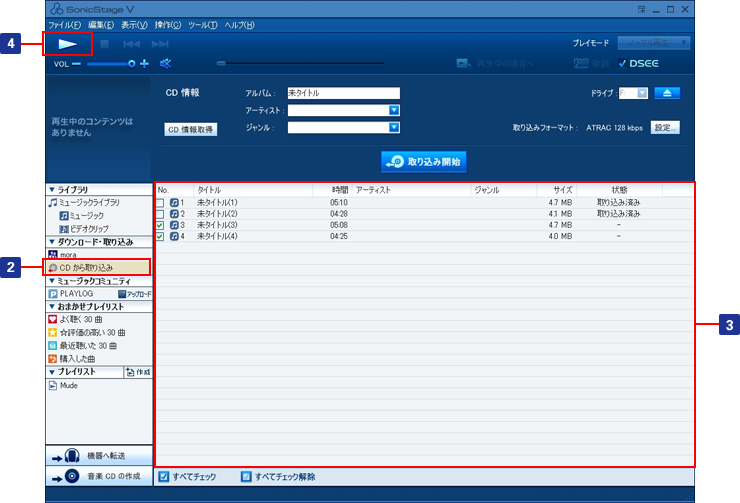Open the music CD creation button
This screenshot has width=740, height=503.
click(99, 476)
